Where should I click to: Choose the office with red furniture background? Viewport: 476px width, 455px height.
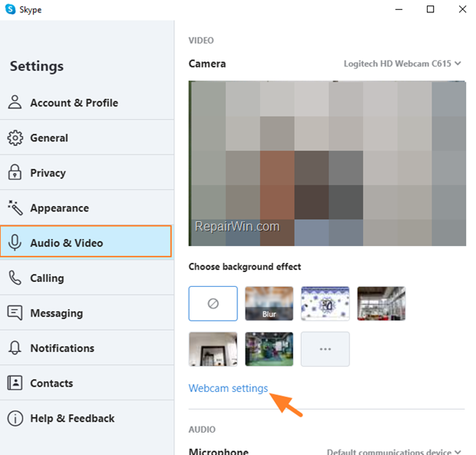click(x=382, y=304)
